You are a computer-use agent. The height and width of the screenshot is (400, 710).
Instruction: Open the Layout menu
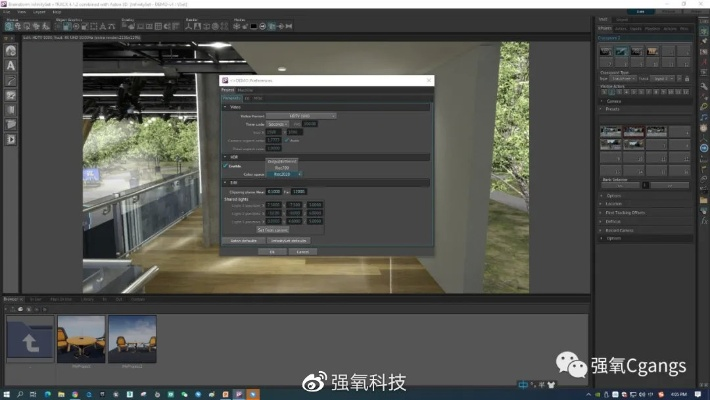pyautogui.click(x=39, y=12)
